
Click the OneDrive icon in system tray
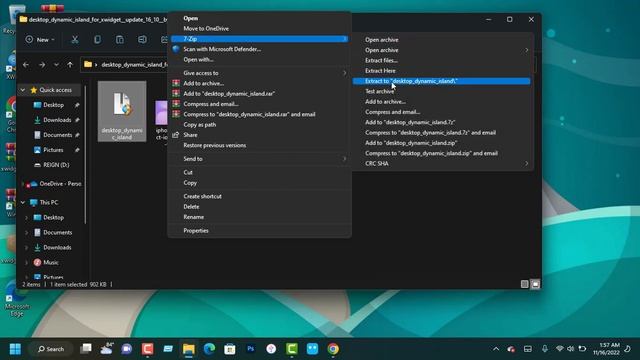pos(511,349)
